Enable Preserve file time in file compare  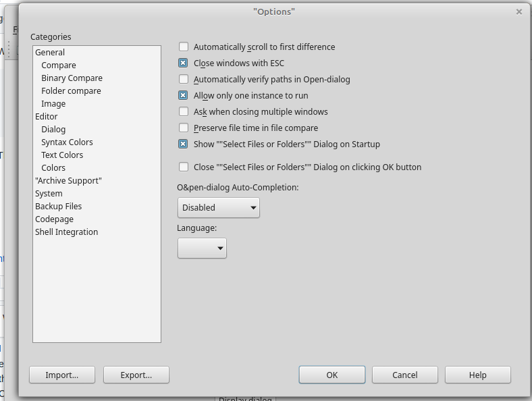pyautogui.click(x=184, y=128)
